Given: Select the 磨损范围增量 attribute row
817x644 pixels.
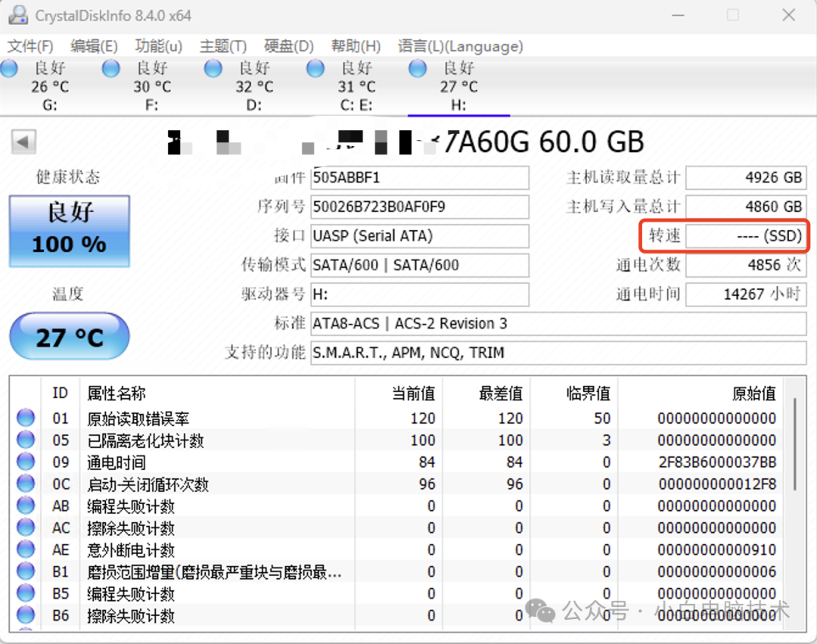Looking at the screenshot, I should tap(397, 571).
